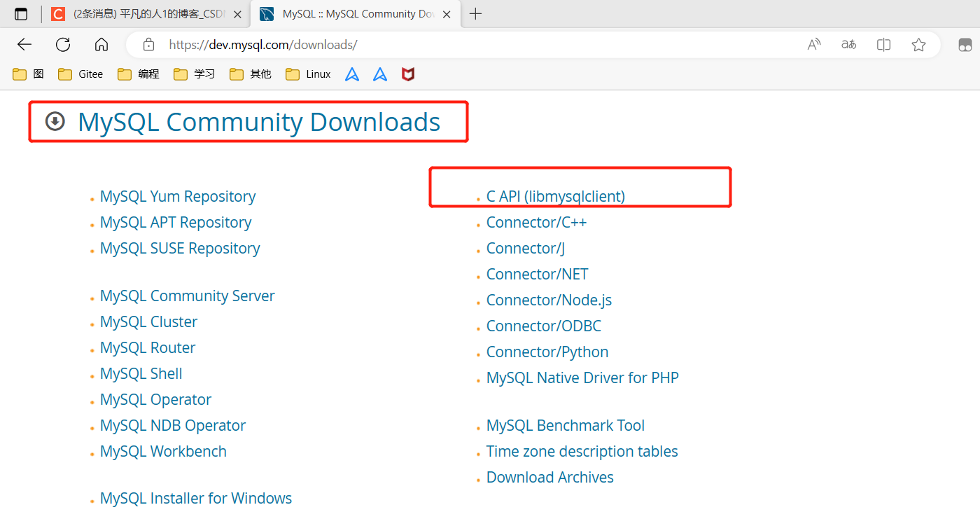Image resolution: width=980 pixels, height=526 pixels.
Task: Enter split screen view icon
Action: coord(883,45)
